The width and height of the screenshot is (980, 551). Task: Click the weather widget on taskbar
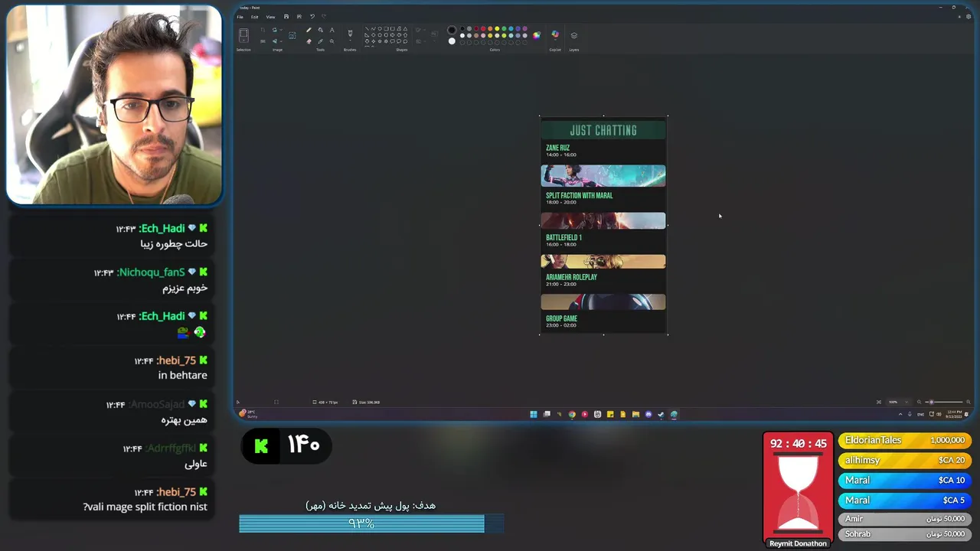(247, 414)
